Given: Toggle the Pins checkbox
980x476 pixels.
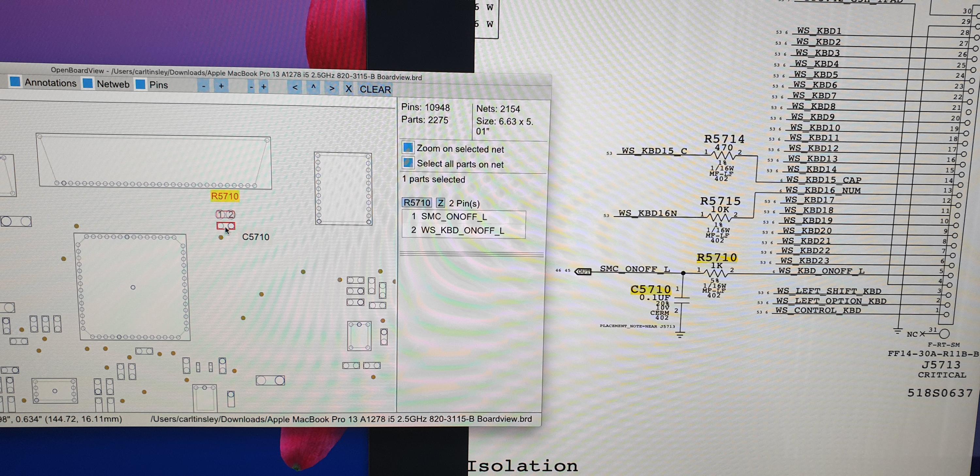Looking at the screenshot, I should click(x=140, y=84).
